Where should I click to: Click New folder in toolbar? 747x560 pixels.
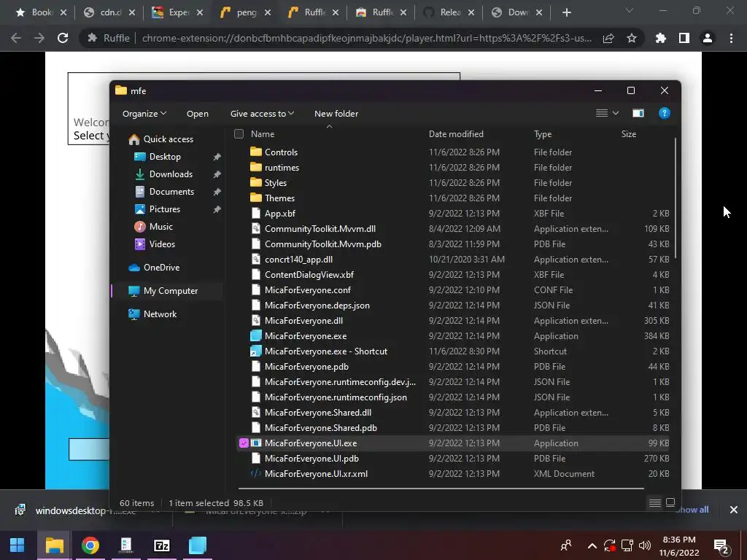click(336, 113)
